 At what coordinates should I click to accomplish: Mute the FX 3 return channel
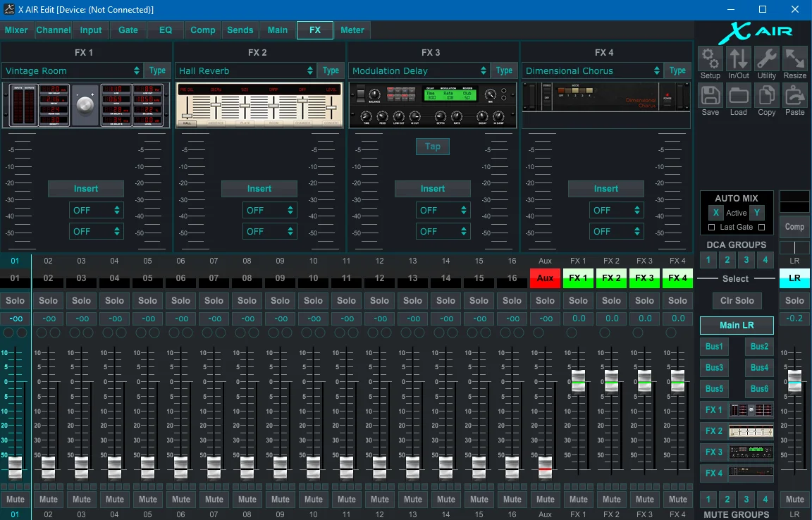(645, 500)
